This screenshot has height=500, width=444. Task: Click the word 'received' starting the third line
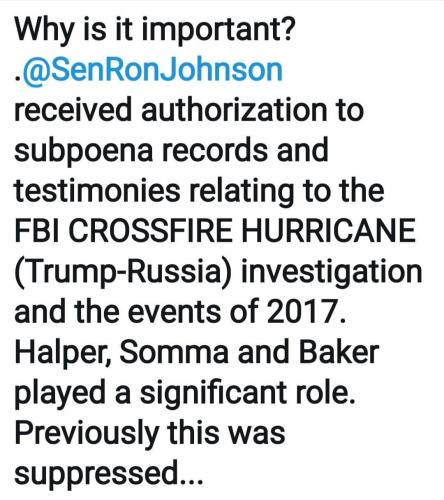click(x=73, y=110)
